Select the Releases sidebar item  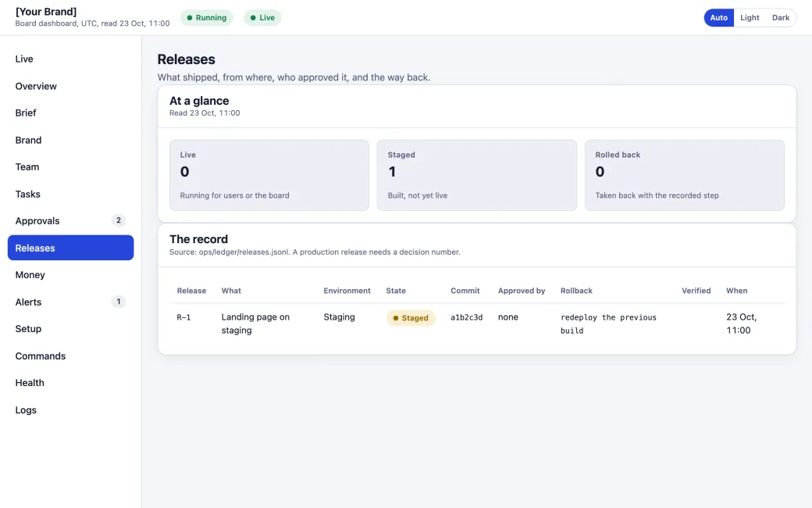click(x=70, y=248)
